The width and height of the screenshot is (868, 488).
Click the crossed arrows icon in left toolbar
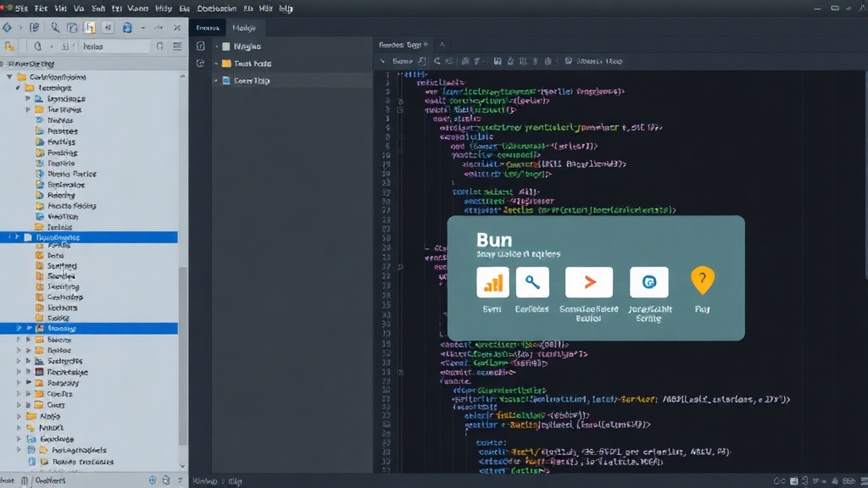coord(177,27)
